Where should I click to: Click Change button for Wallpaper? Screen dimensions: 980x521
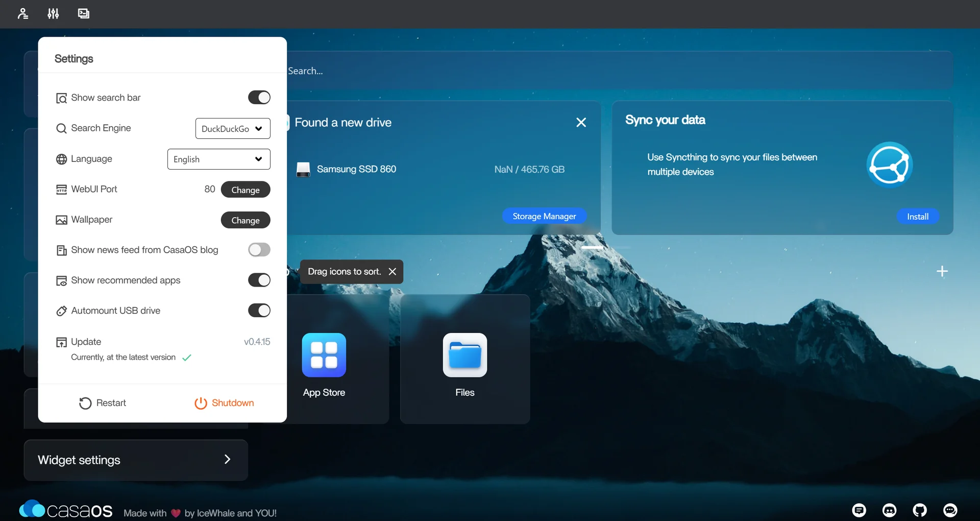246,220
